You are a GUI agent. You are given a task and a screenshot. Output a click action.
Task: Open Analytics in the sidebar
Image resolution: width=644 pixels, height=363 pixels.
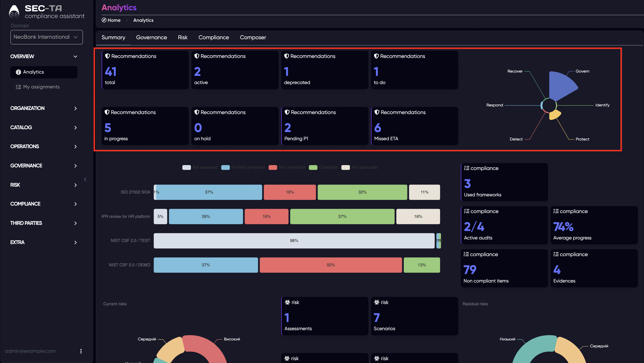click(x=44, y=72)
